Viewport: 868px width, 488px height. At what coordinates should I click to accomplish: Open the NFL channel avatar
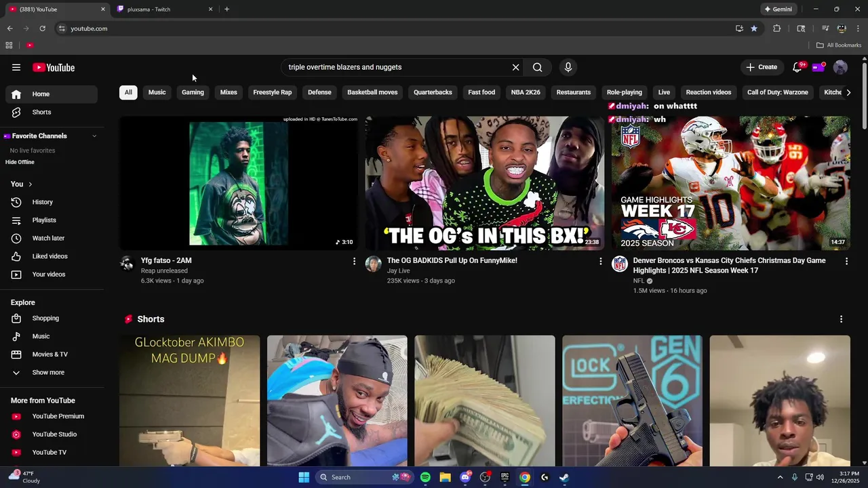click(620, 264)
